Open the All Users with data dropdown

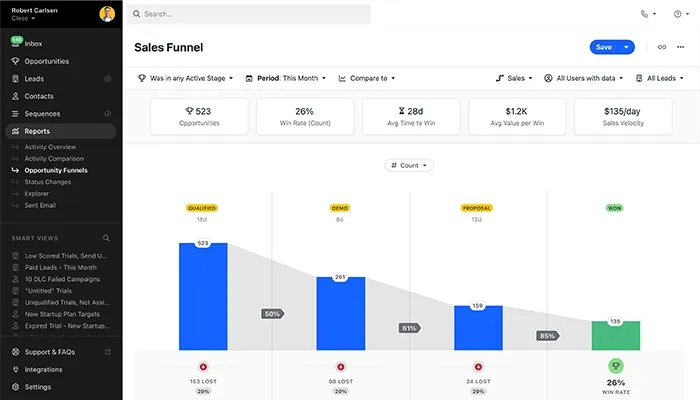pos(586,78)
